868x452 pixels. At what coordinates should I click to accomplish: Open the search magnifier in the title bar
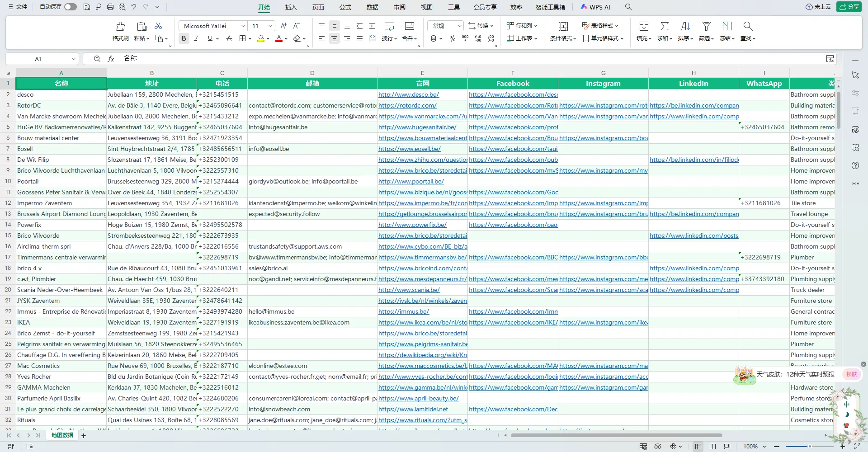tap(628, 7)
